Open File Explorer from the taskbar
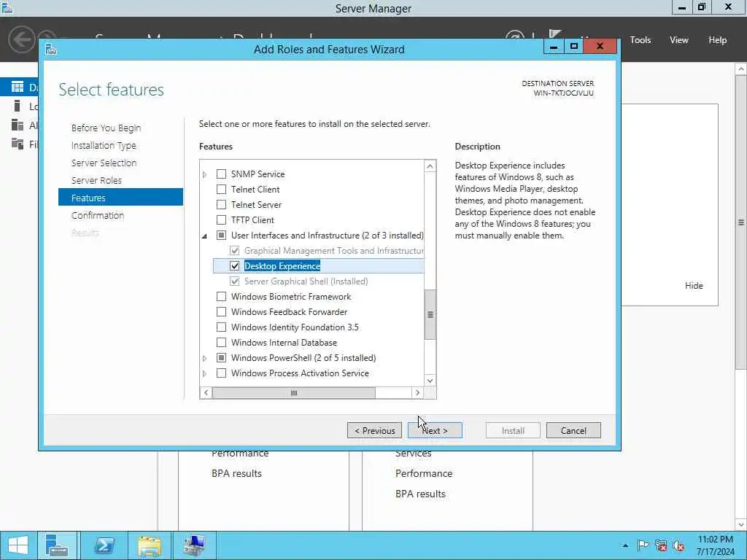This screenshot has height=560, width=747. (149, 545)
